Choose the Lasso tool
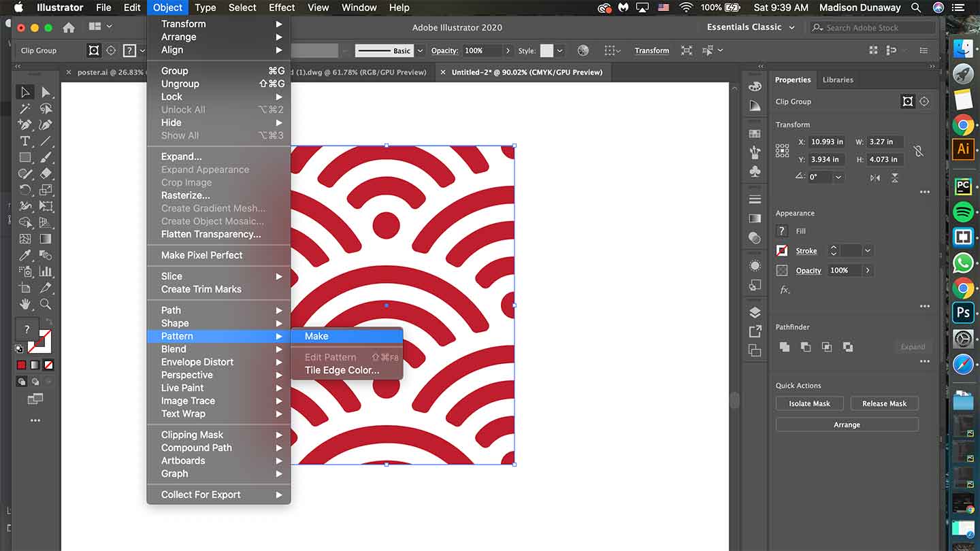Image resolution: width=980 pixels, height=551 pixels. tap(46, 109)
